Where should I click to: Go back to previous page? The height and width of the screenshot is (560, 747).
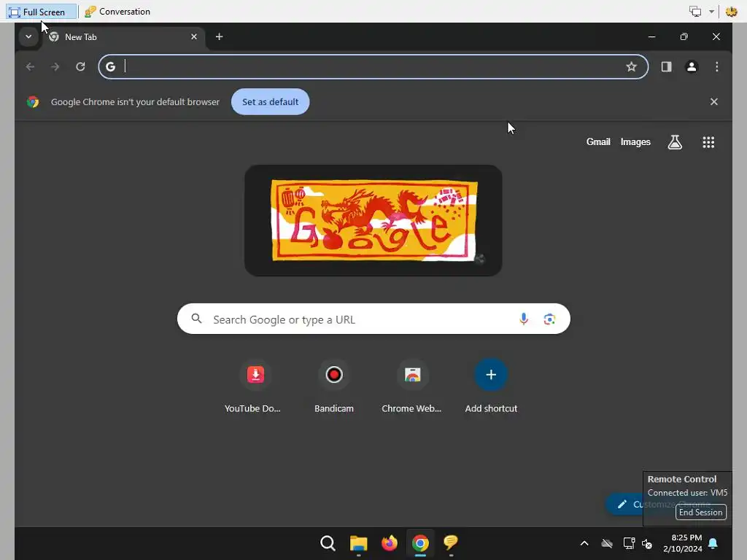[30, 66]
